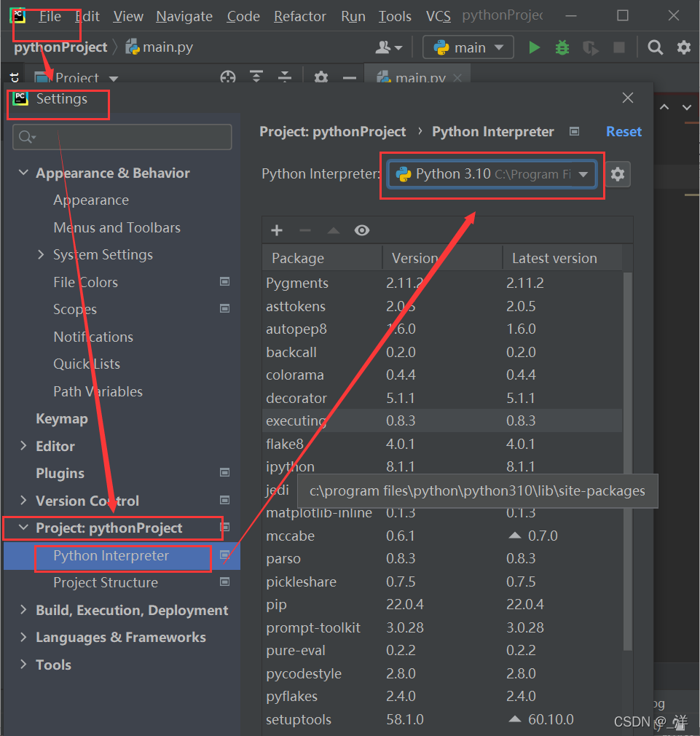Open the Navigate menu
The width and height of the screenshot is (700, 736).
pyautogui.click(x=184, y=17)
